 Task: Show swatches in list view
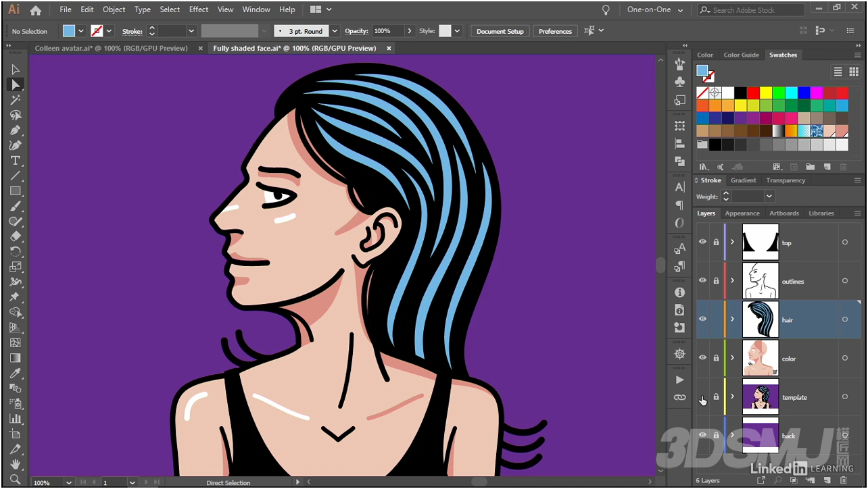coord(838,72)
